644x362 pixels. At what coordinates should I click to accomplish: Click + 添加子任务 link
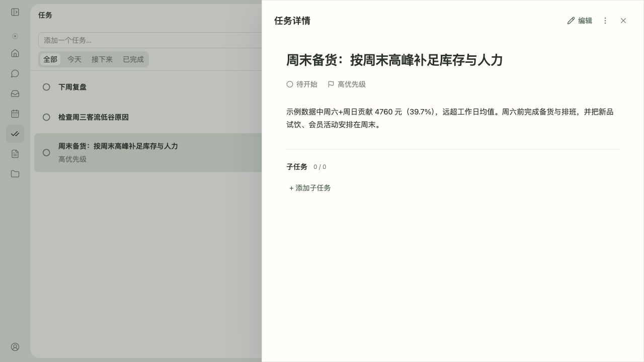coord(310,188)
